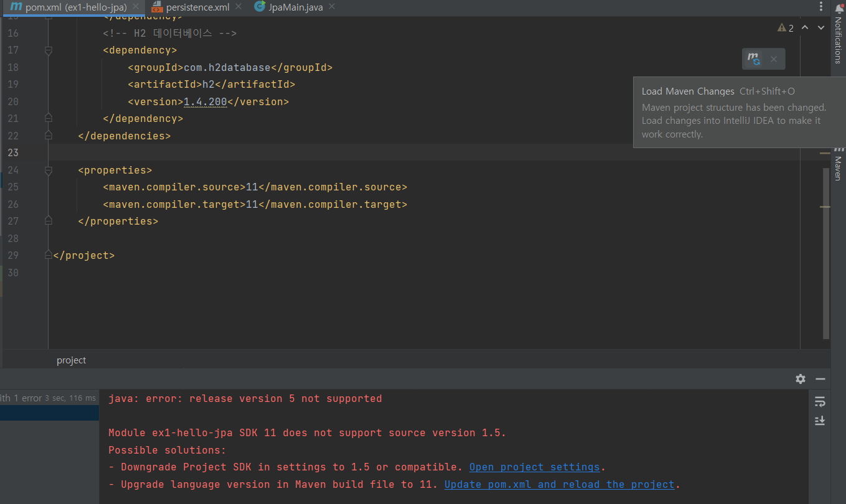Click the editor vertical scrollbar thumb
This screenshot has width=846, height=504.
coord(826,253)
